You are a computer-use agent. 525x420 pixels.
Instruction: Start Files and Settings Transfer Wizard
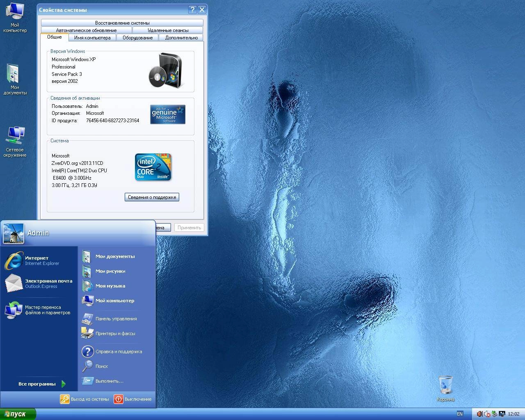(39, 310)
